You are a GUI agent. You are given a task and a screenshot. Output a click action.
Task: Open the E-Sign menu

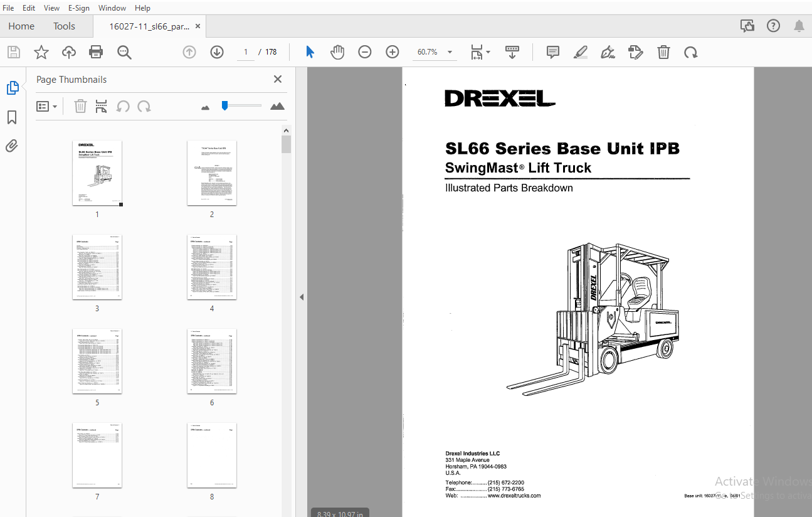(x=79, y=8)
